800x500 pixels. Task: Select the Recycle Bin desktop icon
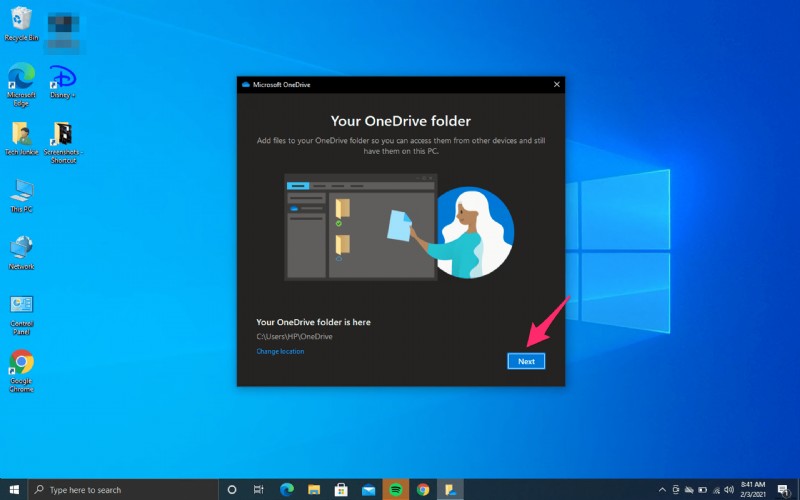(x=21, y=24)
